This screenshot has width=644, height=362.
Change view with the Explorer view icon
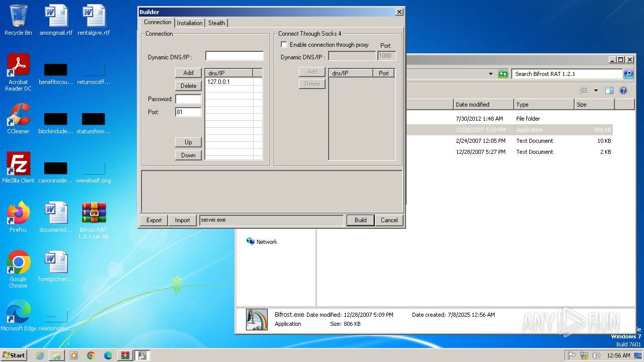click(x=584, y=90)
